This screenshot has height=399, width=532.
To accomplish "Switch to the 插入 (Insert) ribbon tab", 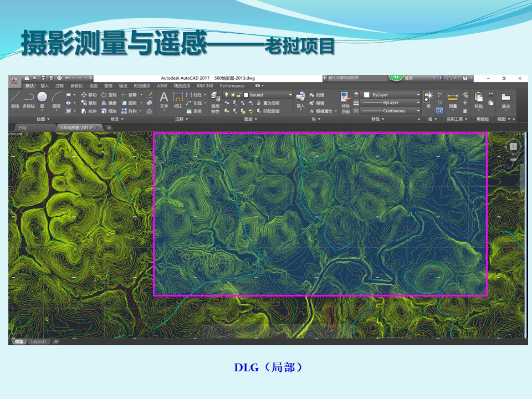I will tap(44, 86).
